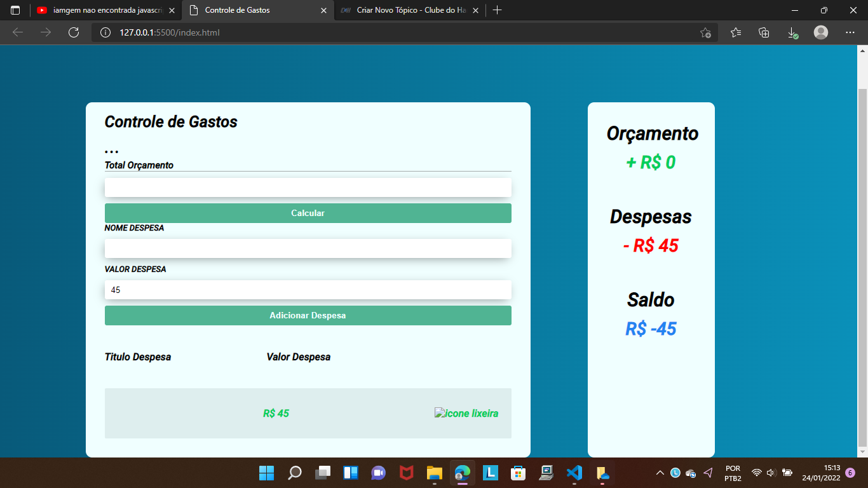Image resolution: width=868 pixels, height=488 pixels.
Task: Open the Collections icon
Action: pos(764,32)
